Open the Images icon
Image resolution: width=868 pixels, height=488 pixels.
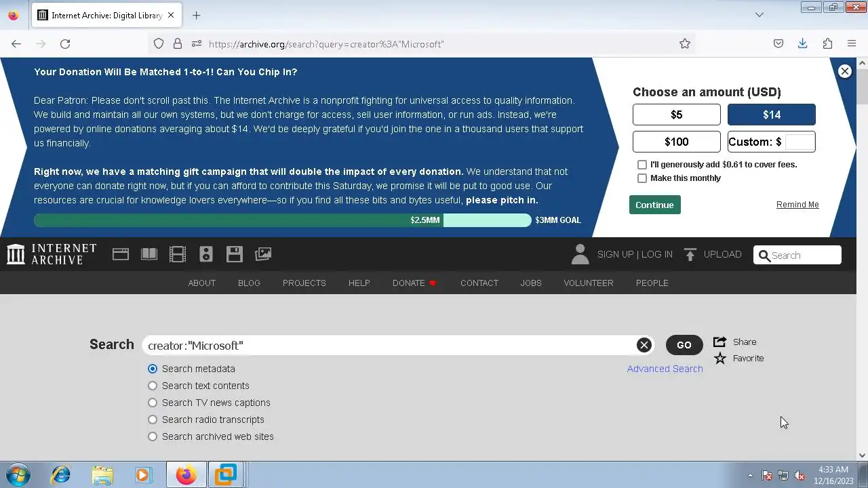(263, 254)
